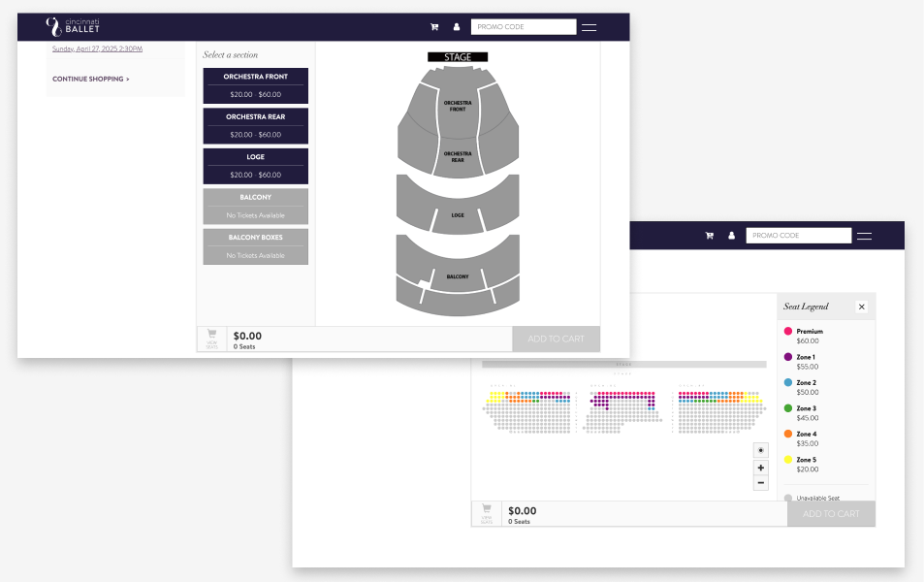Zoom out seat map with minus button
Image resolution: width=924 pixels, height=582 pixels.
761,483
